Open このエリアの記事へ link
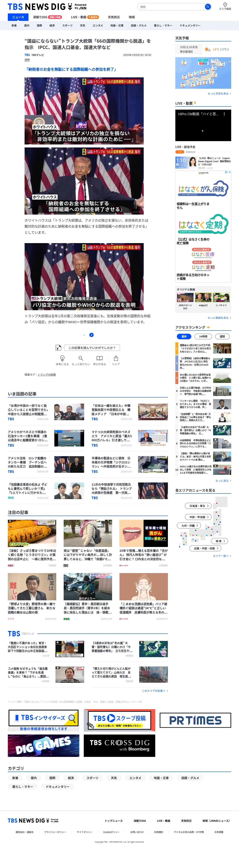 pyautogui.click(x=154, y=691)
